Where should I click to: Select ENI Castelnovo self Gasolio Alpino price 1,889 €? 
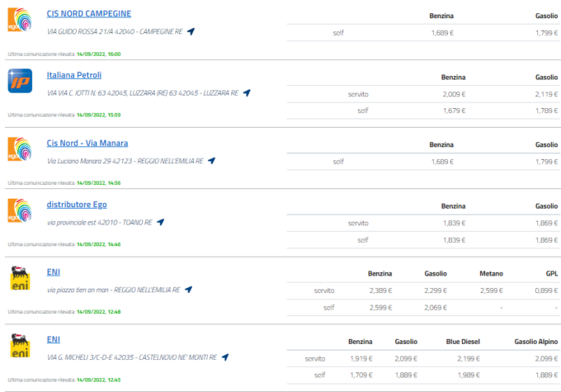pyautogui.click(x=546, y=375)
